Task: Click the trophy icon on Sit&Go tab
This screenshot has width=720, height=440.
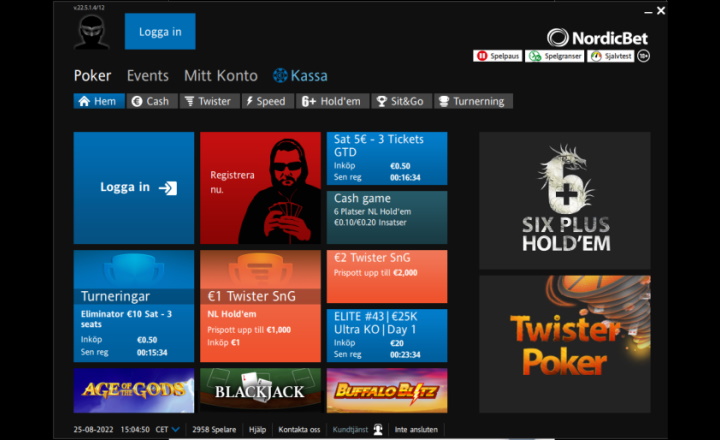Action: pos(381,102)
